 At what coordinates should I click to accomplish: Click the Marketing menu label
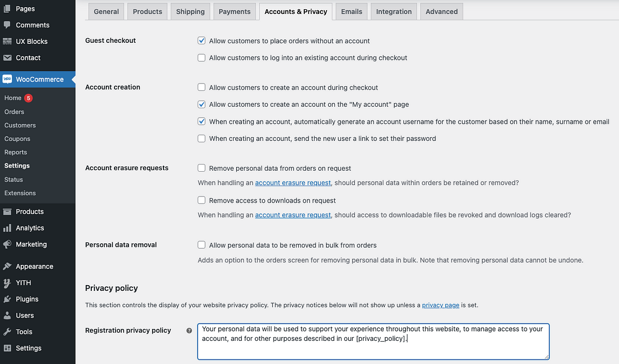(31, 244)
